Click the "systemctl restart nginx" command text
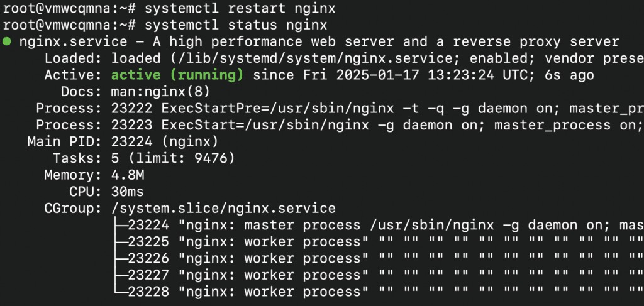This screenshot has height=306, width=644. click(240, 9)
